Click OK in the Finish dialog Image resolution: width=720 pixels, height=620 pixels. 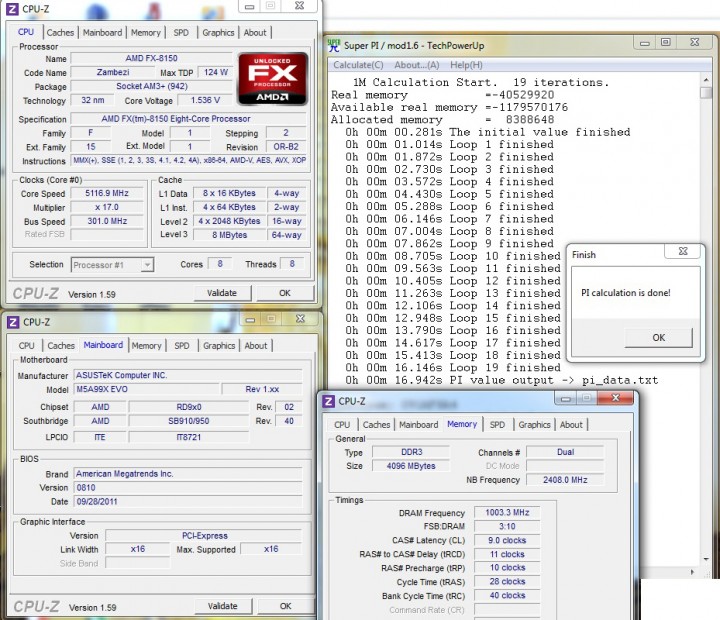[659, 338]
